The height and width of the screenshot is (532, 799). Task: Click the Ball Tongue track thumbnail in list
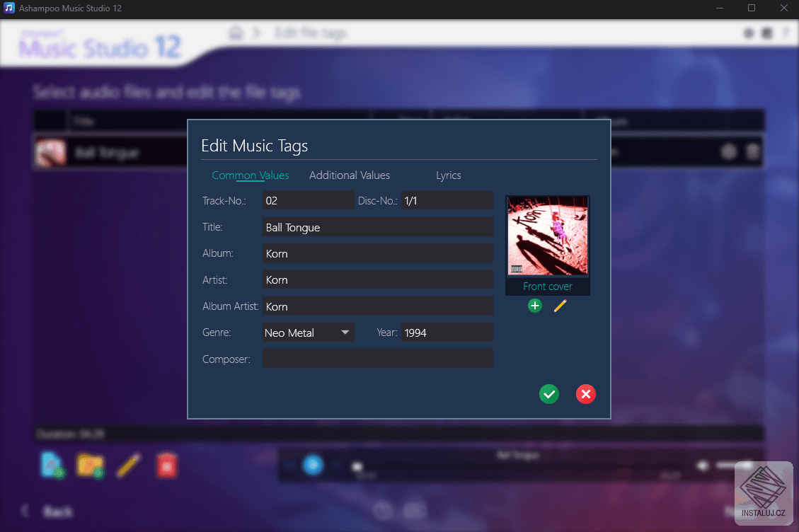click(50, 152)
